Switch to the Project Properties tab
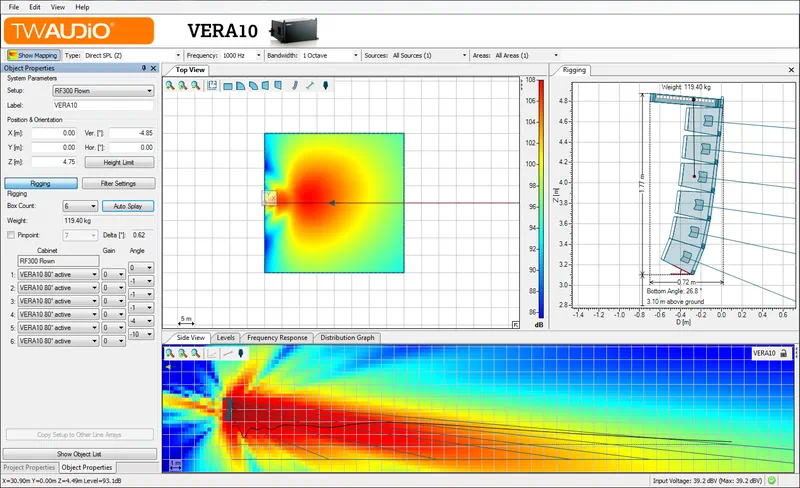 29,468
